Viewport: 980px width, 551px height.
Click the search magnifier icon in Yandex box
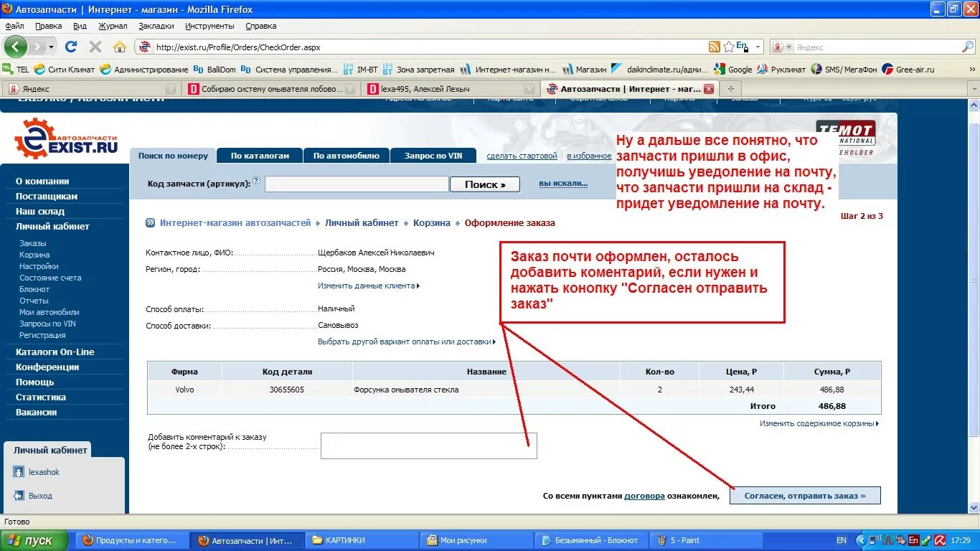967,47
